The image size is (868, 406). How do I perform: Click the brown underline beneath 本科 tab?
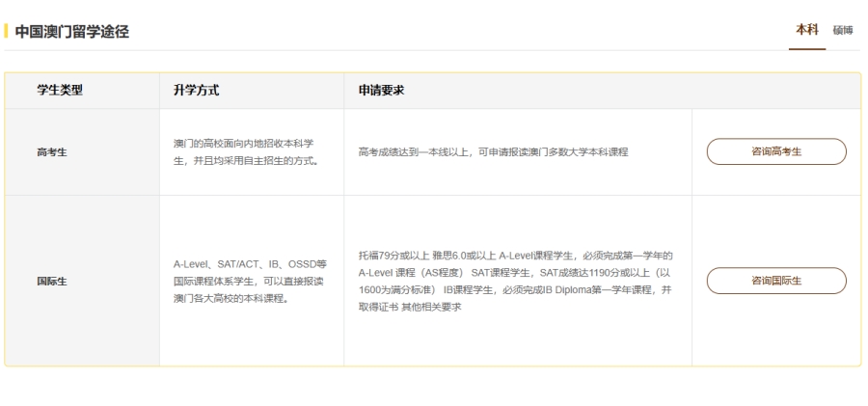pos(806,49)
